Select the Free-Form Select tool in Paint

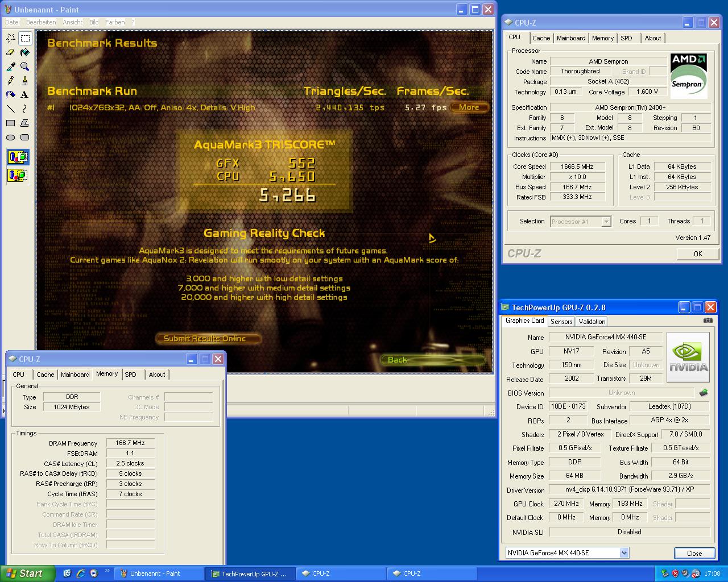[x=11, y=38]
